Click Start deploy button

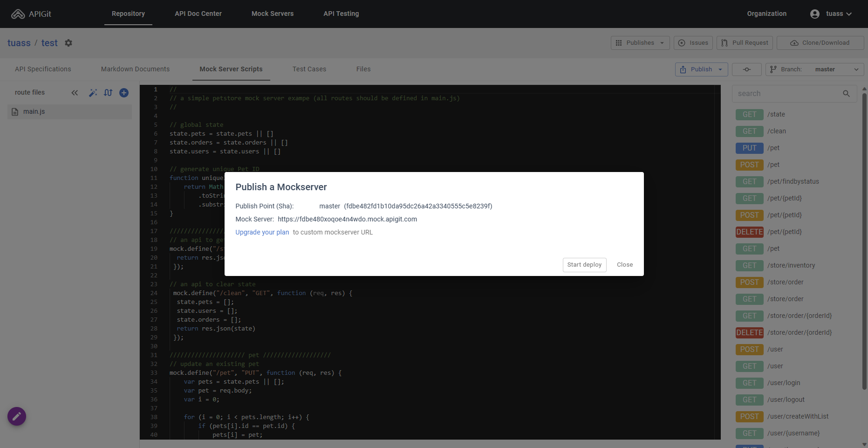click(584, 265)
